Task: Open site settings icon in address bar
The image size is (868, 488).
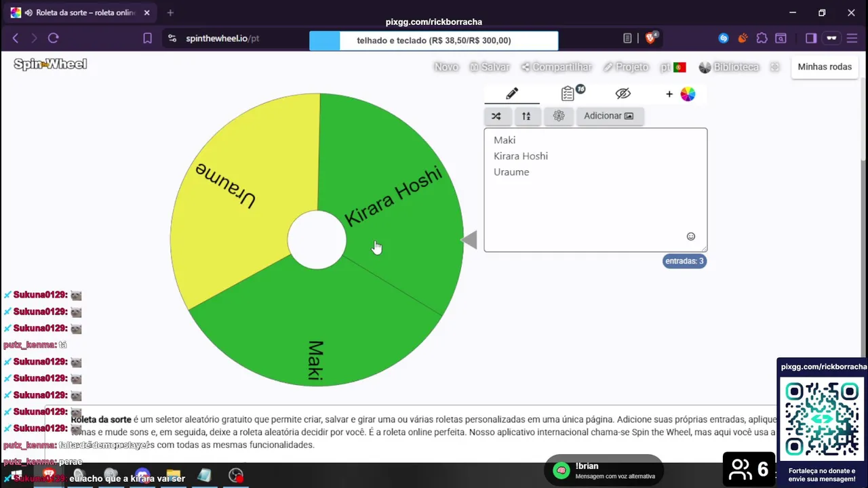Action: [172, 39]
